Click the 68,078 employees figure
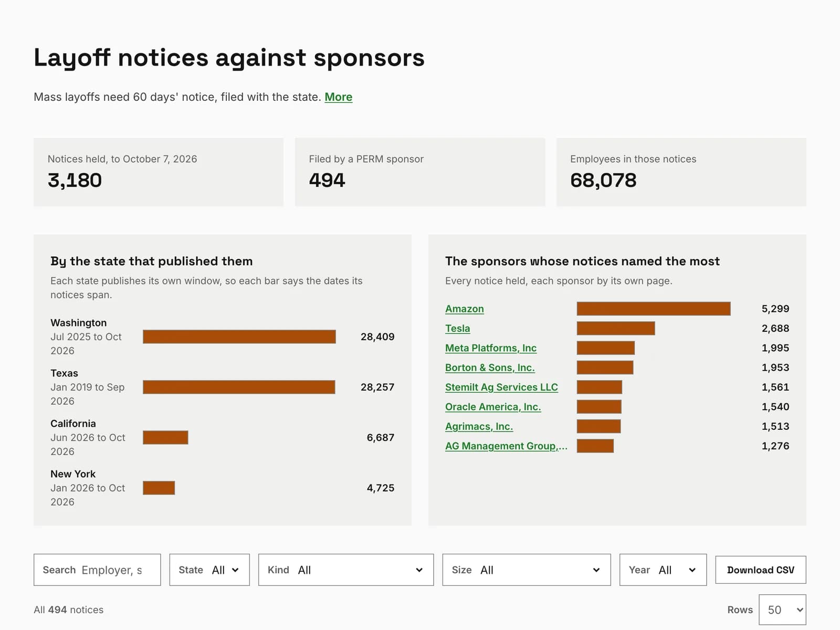Screen dimensions: 840x630 (x=603, y=180)
